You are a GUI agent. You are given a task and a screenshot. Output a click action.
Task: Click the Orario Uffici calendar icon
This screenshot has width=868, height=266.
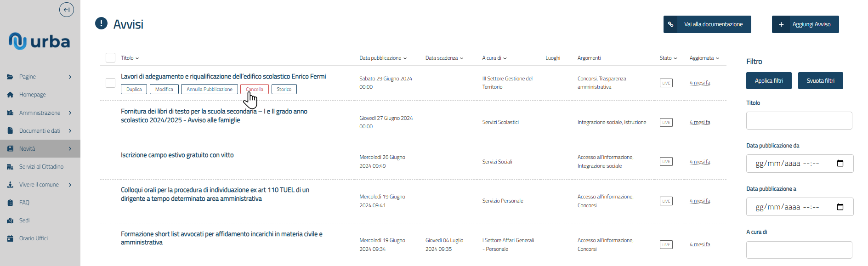(10, 238)
